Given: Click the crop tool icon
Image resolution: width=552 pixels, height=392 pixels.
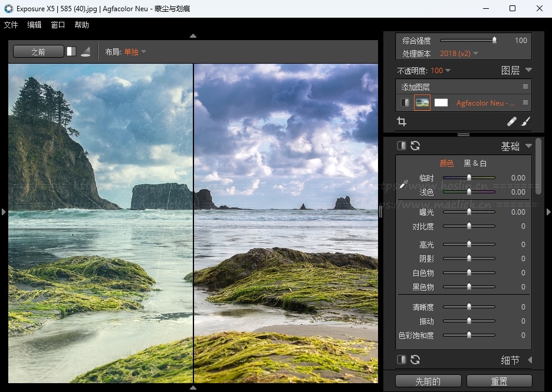Looking at the screenshot, I should pyautogui.click(x=402, y=121).
